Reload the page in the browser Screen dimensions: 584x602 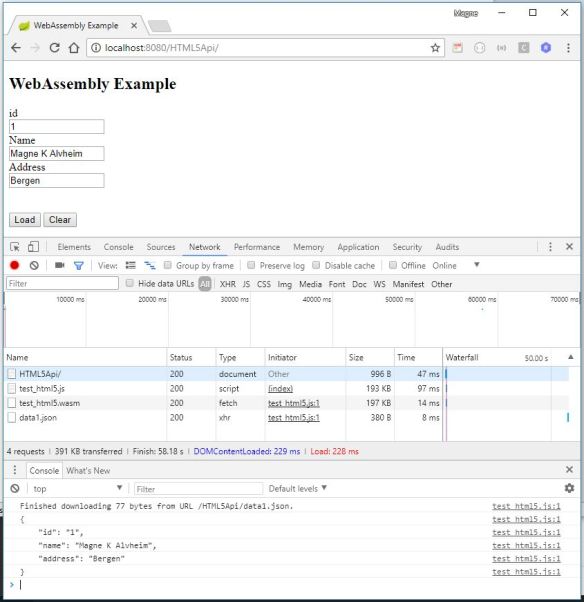coord(55,48)
